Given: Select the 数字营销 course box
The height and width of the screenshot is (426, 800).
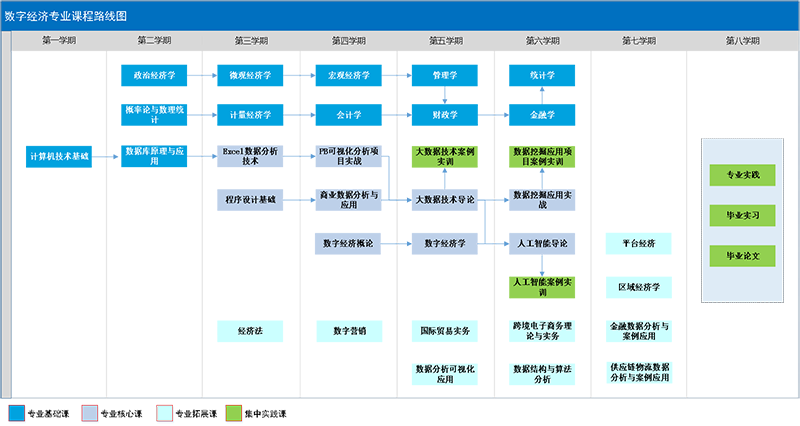Looking at the screenshot, I should point(349,331).
